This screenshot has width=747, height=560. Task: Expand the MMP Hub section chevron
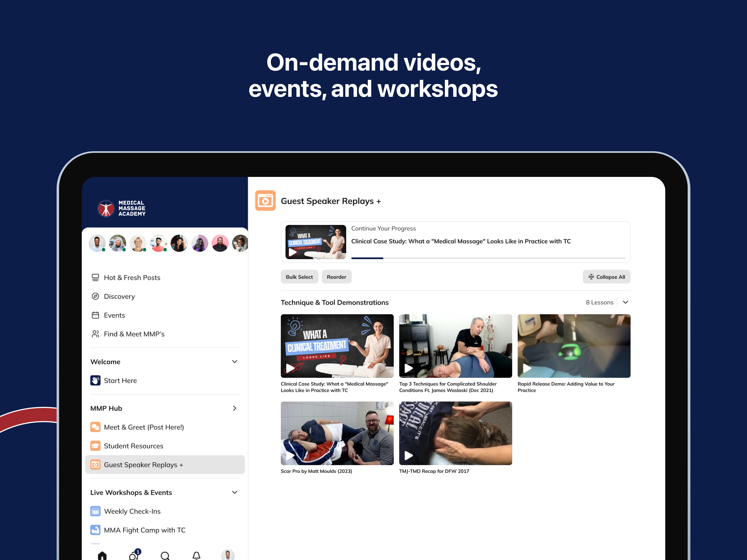coord(235,408)
